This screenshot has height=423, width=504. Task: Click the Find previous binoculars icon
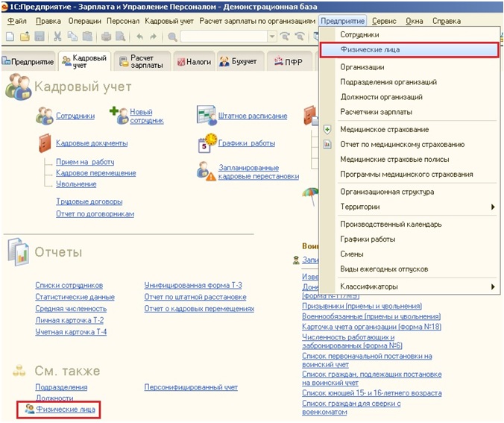300,37
